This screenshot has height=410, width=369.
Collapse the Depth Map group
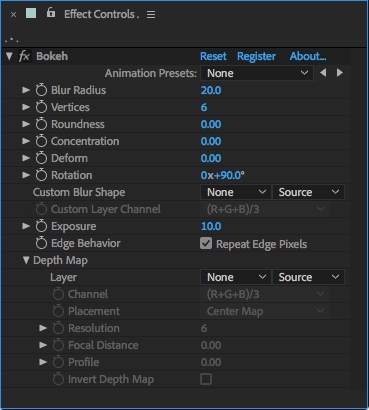pos(26,260)
